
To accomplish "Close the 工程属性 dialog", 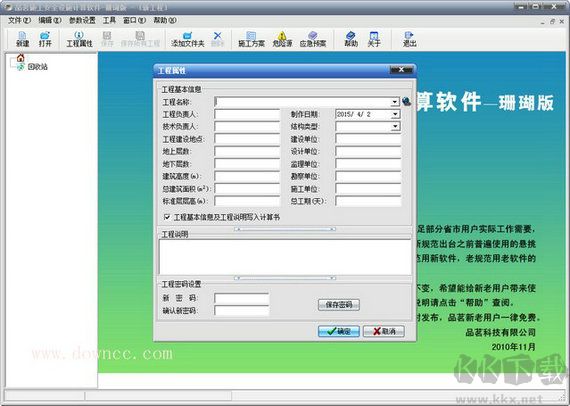I will (401, 69).
